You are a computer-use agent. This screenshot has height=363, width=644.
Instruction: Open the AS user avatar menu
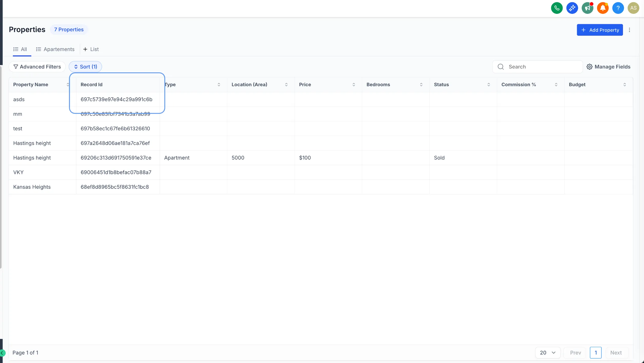633,8
